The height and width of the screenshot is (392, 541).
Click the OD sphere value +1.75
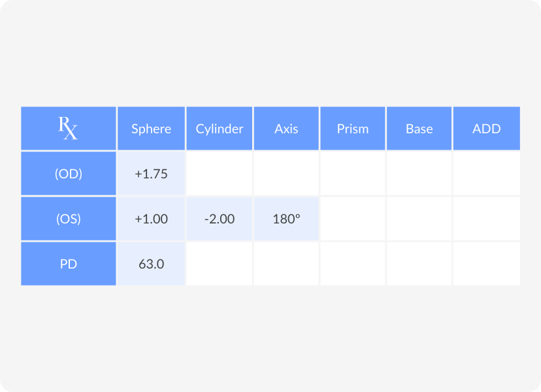point(151,174)
